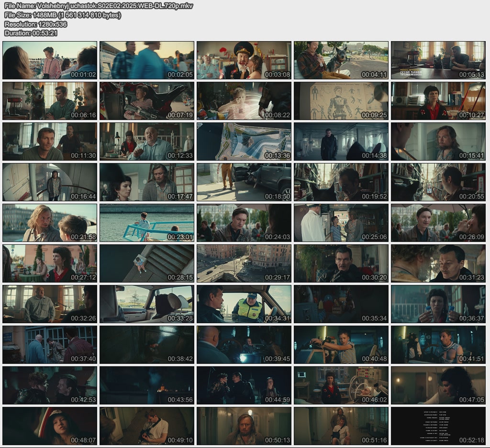Click the Resolution 1280x536 text
490x448 pixels.
tap(36, 24)
